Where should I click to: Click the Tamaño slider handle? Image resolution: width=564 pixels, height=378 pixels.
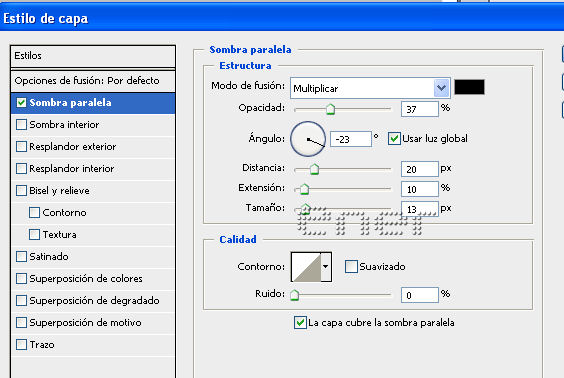click(305, 209)
